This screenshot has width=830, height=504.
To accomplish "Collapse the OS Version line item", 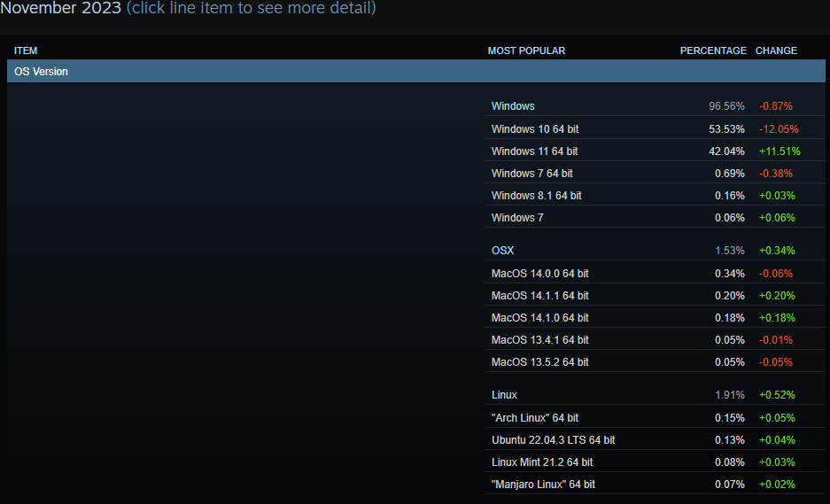I will pyautogui.click(x=42, y=72).
